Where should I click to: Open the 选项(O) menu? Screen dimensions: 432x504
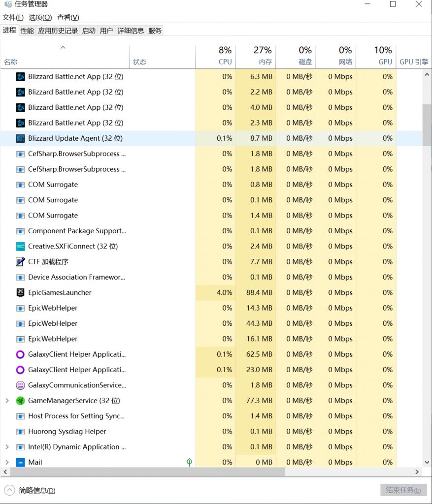pos(40,17)
